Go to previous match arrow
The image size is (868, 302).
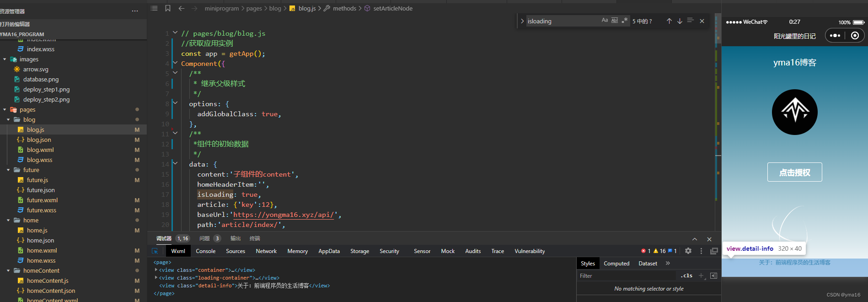click(x=669, y=21)
